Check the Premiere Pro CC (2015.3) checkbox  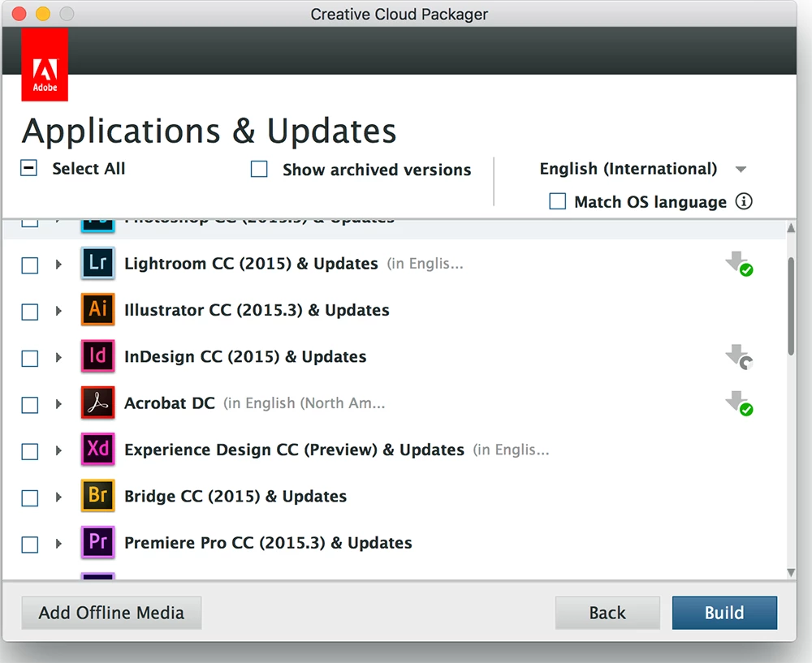tap(29, 545)
